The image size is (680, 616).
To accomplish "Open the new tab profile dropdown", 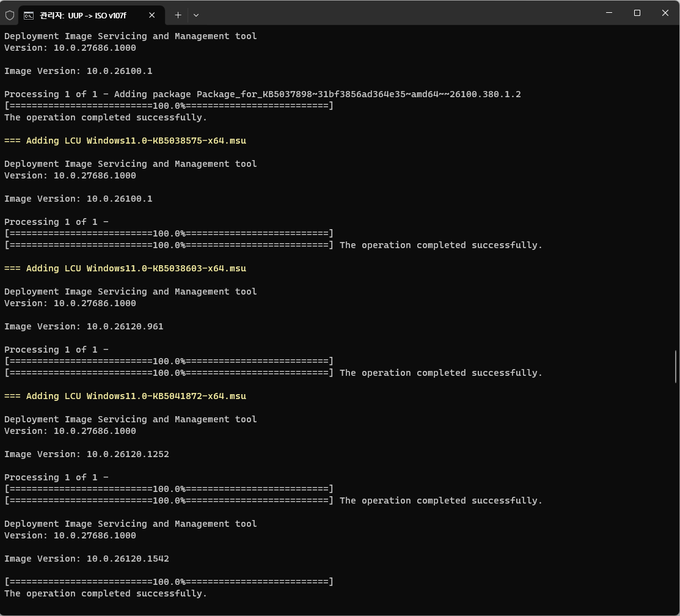I will pos(196,15).
